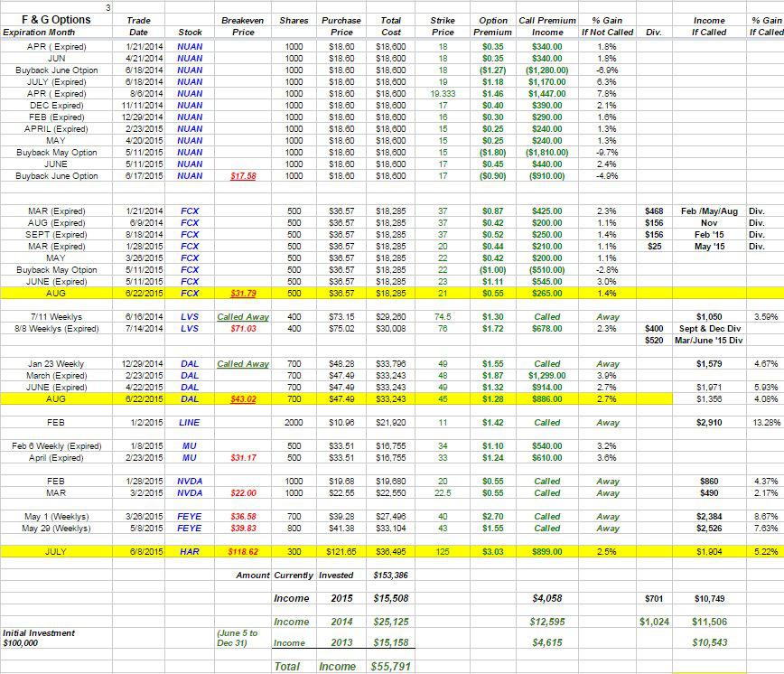Click the 'Feb 6 Weekly (Expired)' cell
This screenshot has width=784, height=674.
coord(57,446)
